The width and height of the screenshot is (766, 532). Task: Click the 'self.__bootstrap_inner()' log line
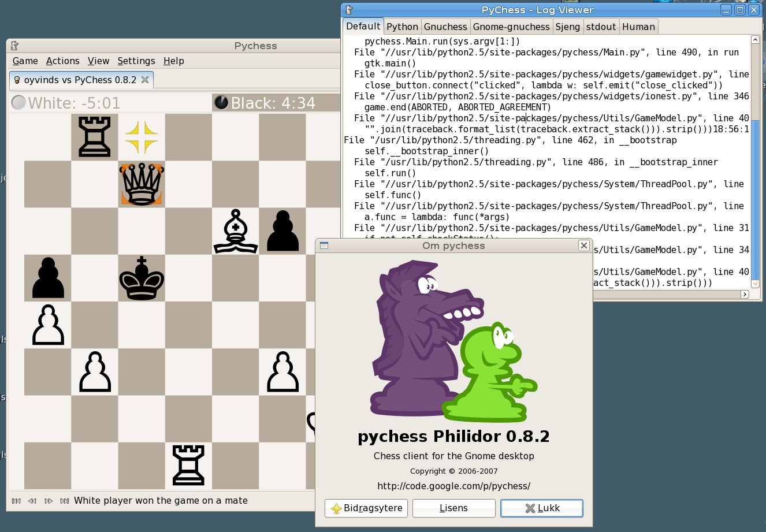pyautogui.click(x=426, y=151)
